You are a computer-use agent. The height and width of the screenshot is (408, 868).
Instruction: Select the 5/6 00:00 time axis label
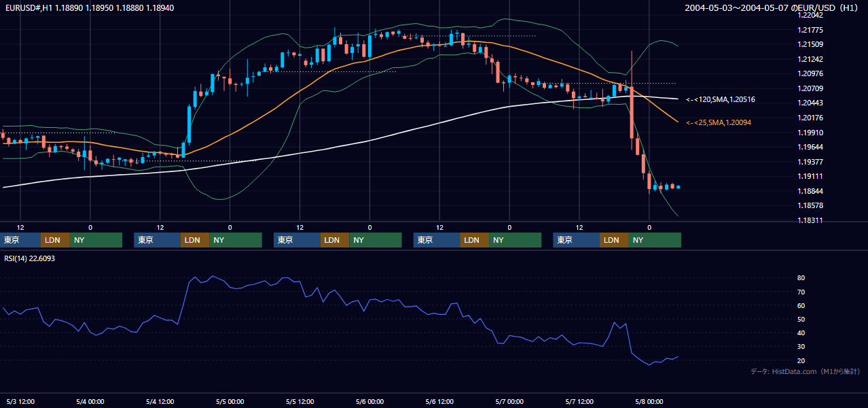(370, 401)
